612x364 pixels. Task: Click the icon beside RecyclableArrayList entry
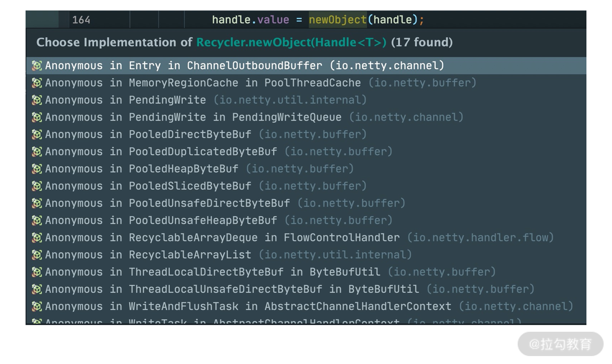click(37, 255)
